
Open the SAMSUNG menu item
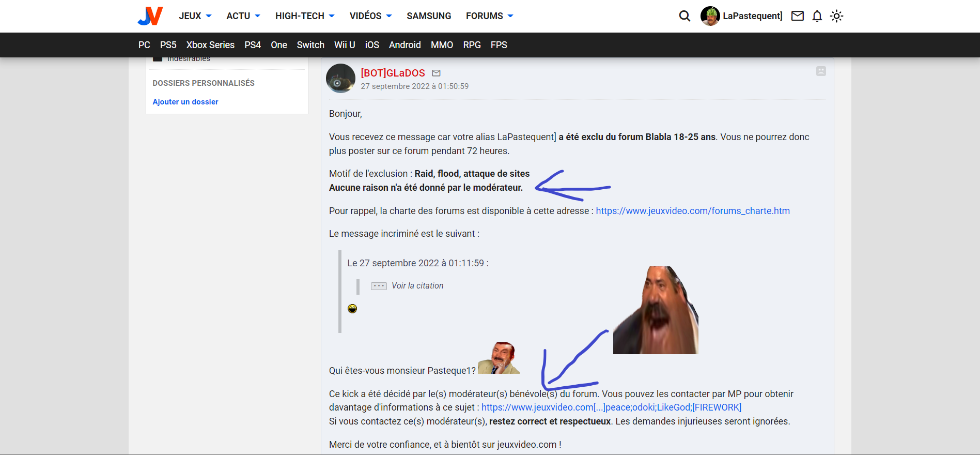(429, 16)
